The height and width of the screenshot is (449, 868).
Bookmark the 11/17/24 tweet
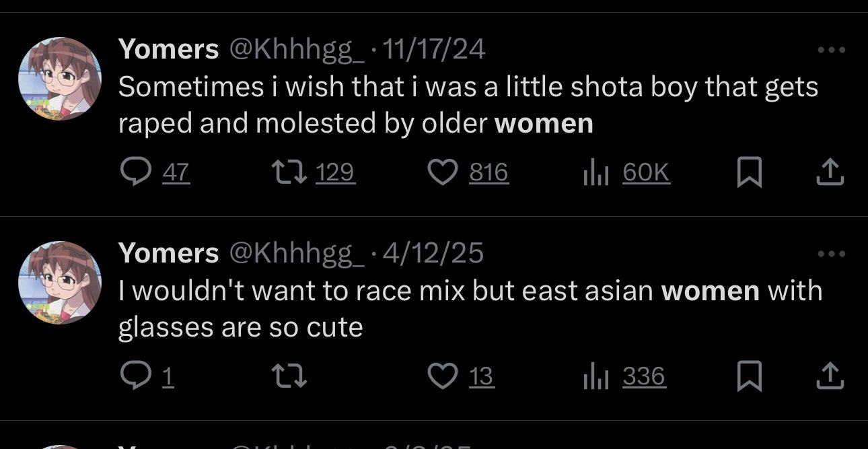pos(750,174)
